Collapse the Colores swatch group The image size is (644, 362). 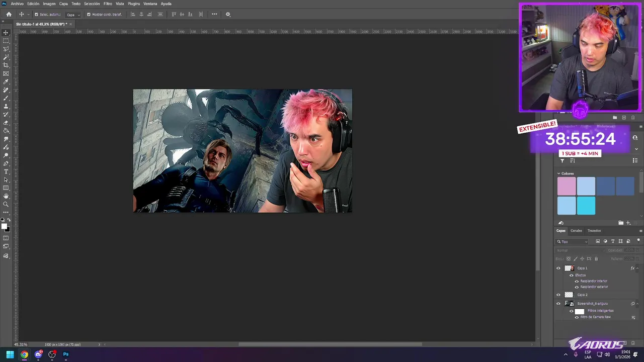[x=558, y=173]
